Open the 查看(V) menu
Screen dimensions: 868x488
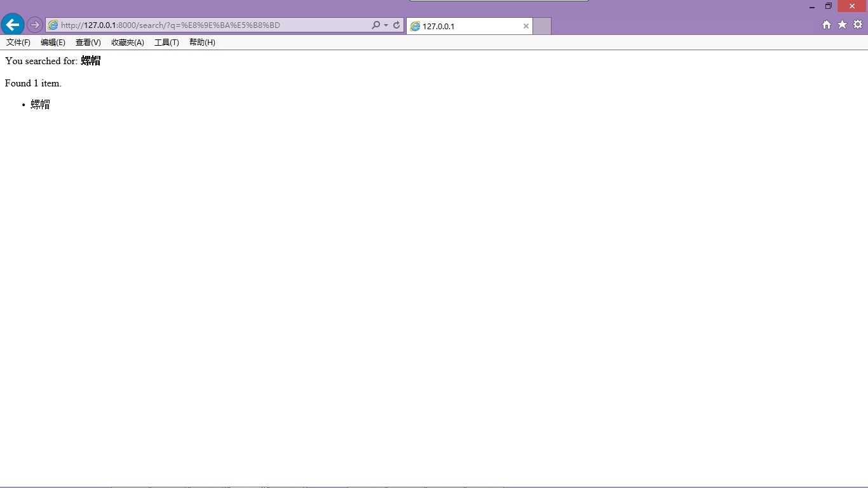88,43
